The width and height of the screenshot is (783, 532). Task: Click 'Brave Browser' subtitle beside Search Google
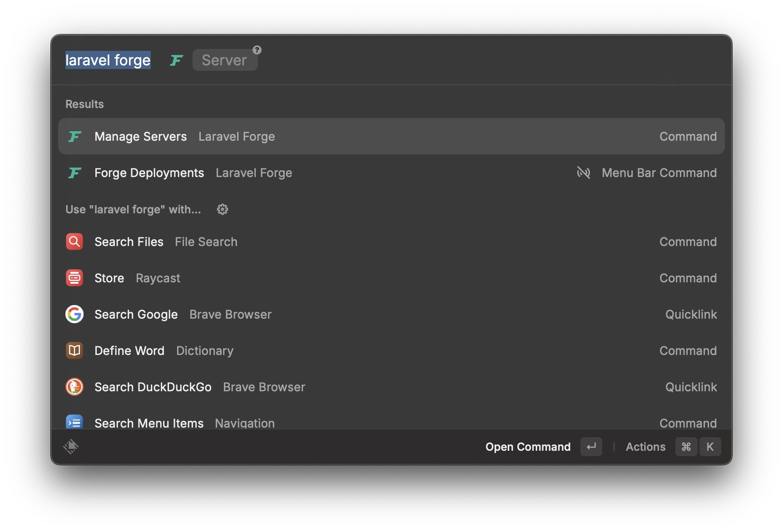coord(230,314)
